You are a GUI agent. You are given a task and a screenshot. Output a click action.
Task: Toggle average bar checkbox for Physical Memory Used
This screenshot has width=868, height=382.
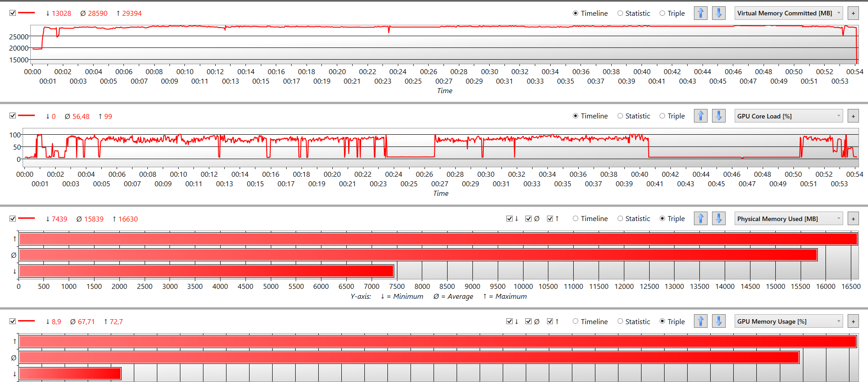pyautogui.click(x=528, y=219)
